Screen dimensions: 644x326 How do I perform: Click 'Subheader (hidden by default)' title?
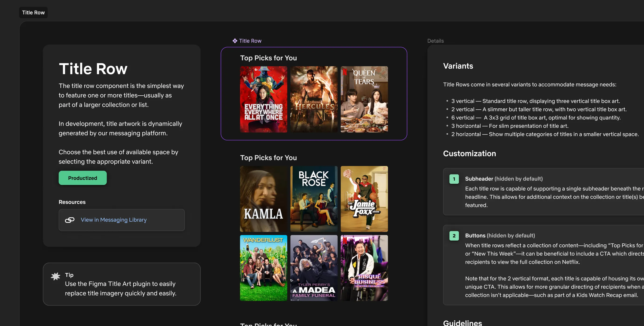[504, 179]
